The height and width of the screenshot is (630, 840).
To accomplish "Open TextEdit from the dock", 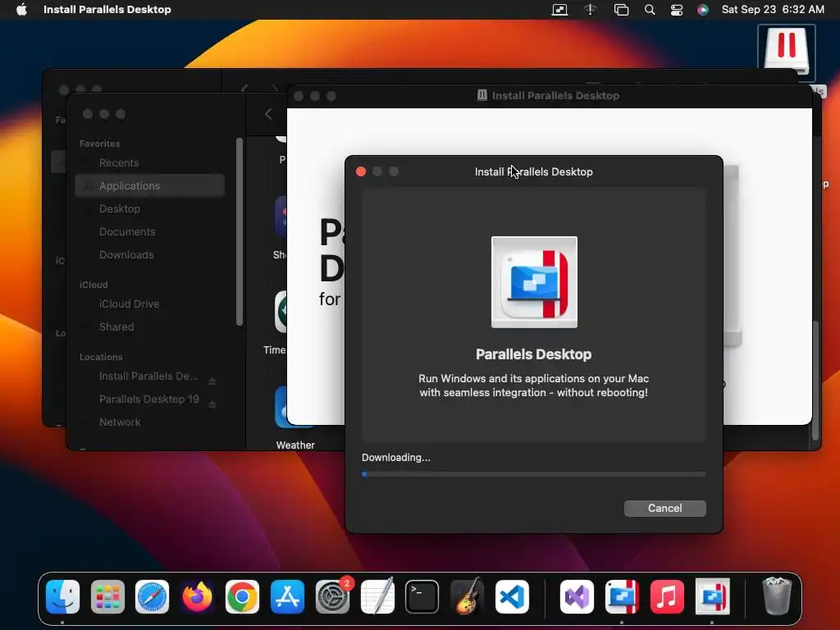I will point(377,596).
